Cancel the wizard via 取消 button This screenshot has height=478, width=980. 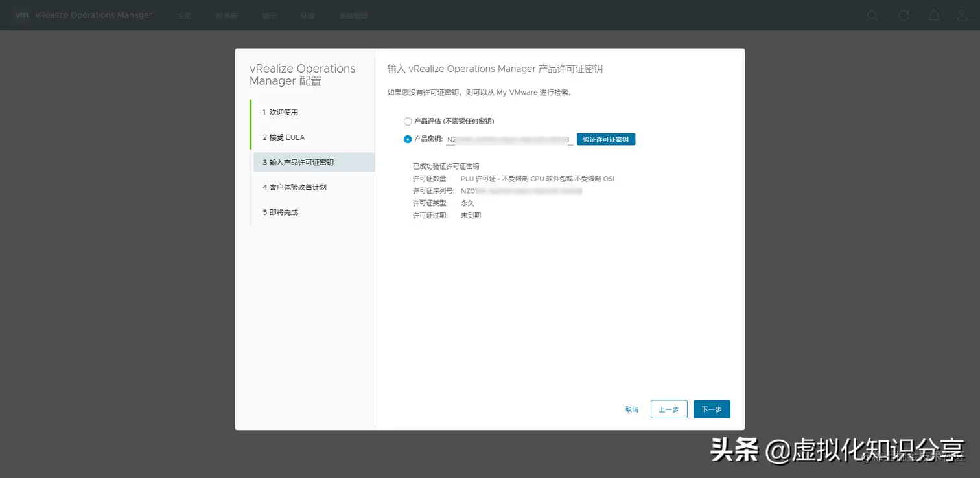coord(631,409)
